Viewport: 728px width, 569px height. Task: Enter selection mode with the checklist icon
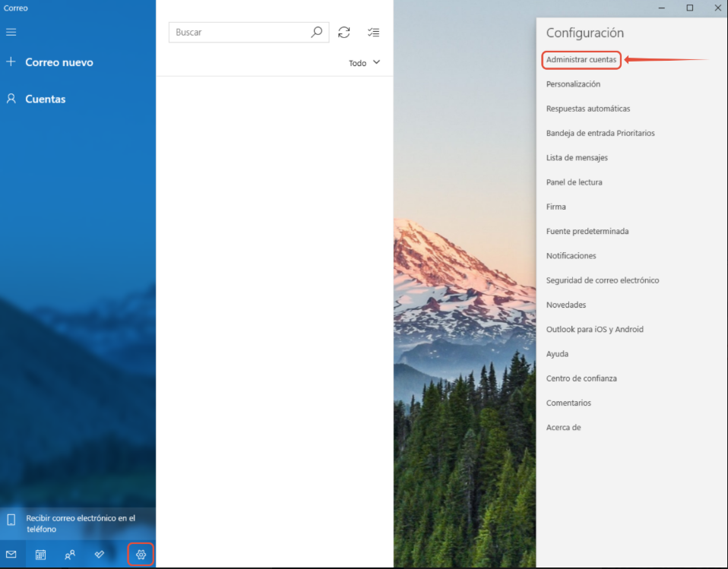pyautogui.click(x=373, y=32)
